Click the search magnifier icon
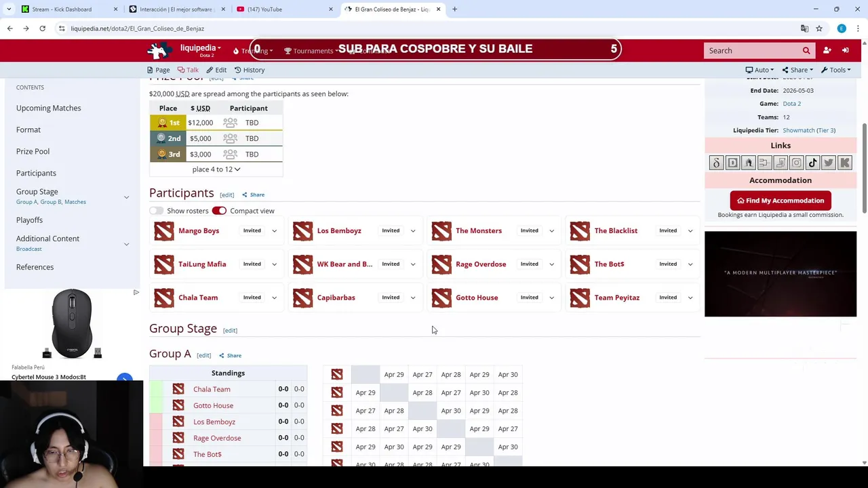This screenshot has width=868, height=488. (806, 51)
